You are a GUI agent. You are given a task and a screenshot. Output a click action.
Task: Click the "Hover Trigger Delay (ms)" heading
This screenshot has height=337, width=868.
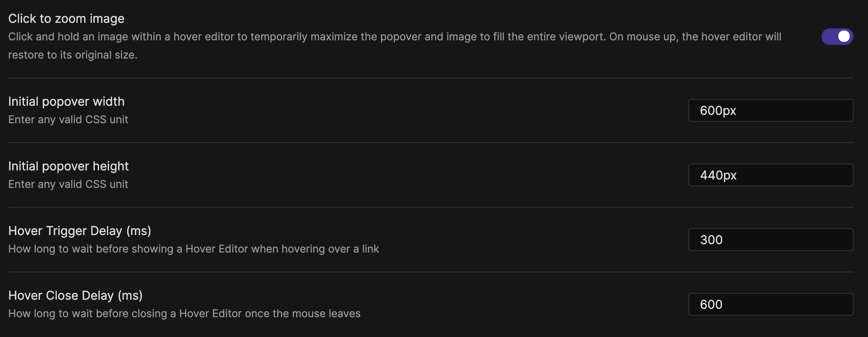(80, 230)
